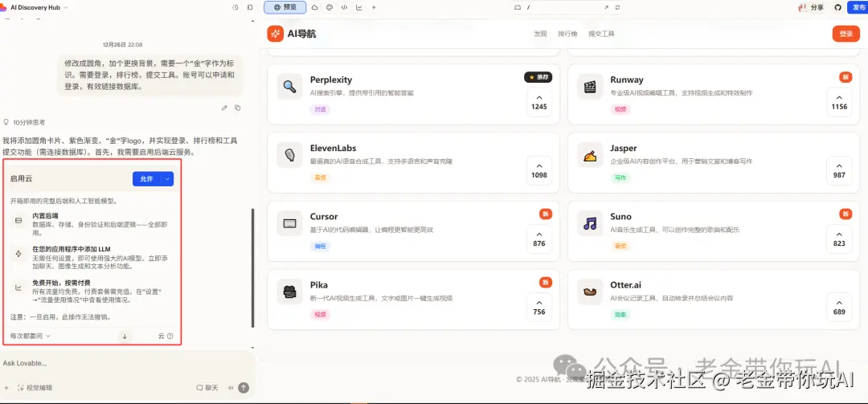Image resolution: width=868 pixels, height=404 pixels.
Task: Open preview in new tab arrow icon
Action: [x=606, y=8]
